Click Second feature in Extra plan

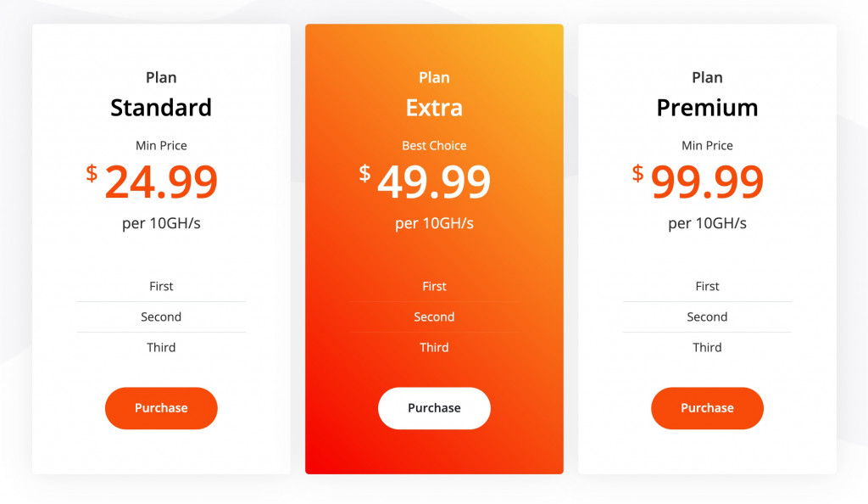[x=434, y=316]
